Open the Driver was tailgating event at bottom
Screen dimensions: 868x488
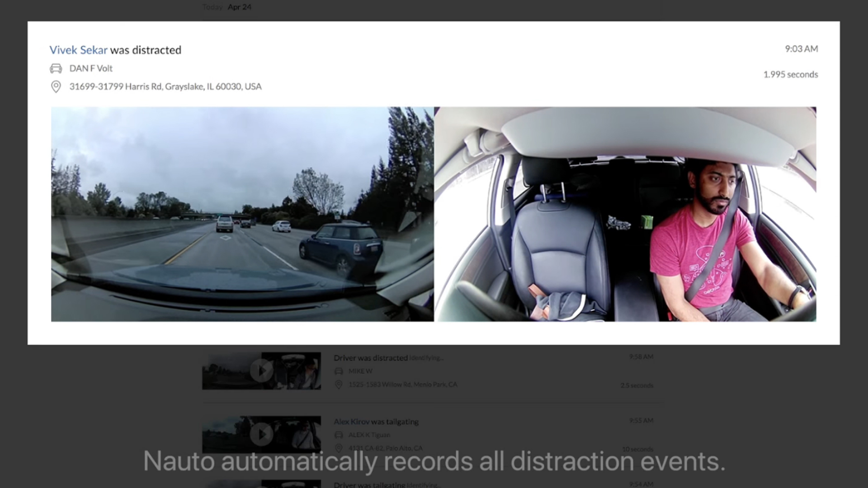tap(369, 484)
